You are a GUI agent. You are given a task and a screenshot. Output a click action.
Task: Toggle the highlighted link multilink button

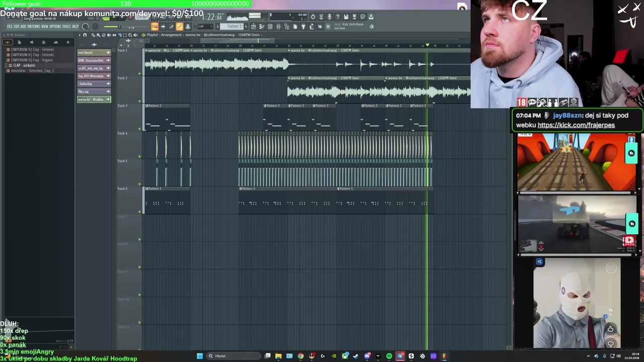[x=180, y=27]
